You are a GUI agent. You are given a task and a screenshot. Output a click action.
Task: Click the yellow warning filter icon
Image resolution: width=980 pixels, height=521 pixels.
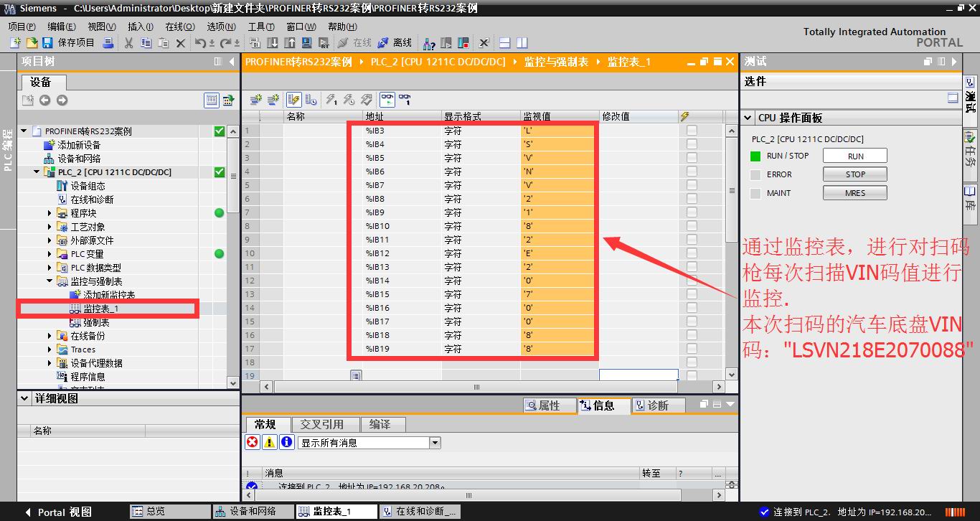269,443
